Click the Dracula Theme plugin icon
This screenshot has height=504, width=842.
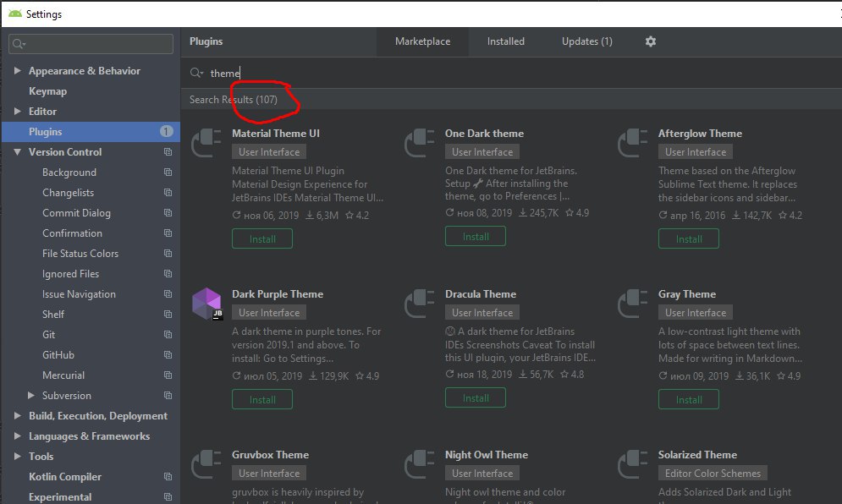click(x=420, y=304)
